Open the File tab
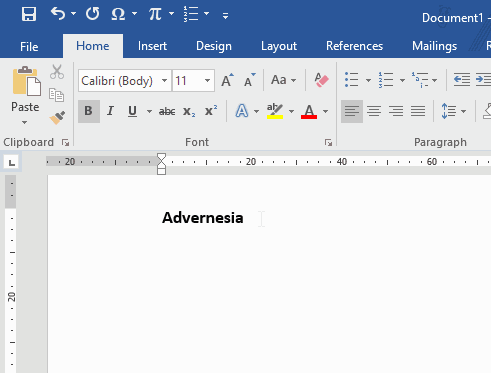491x373 pixels. (29, 46)
